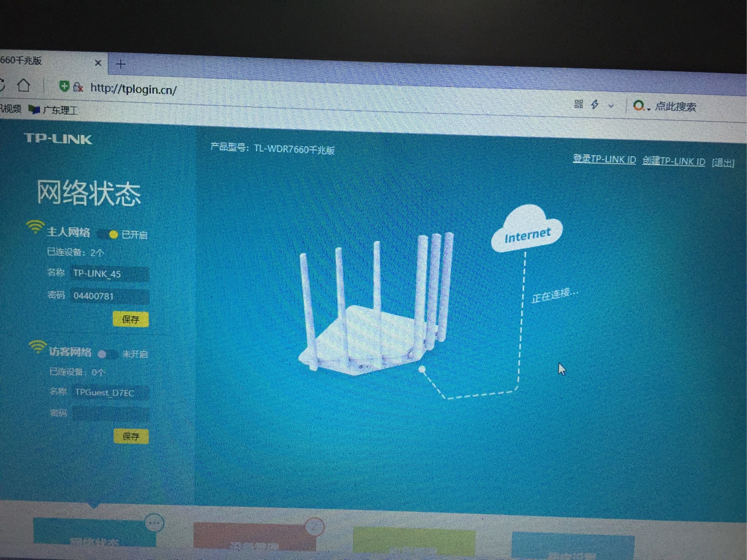
Task: Select the green bottom navigation tab
Action: [414, 541]
